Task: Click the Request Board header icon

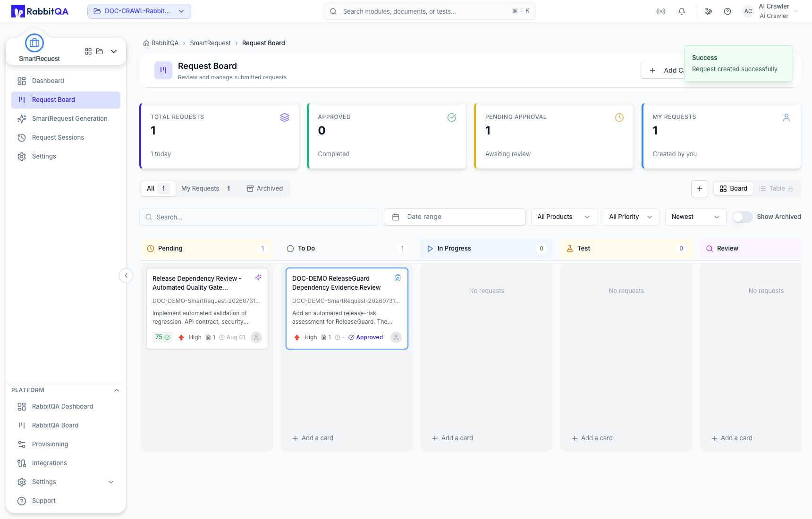Action: tap(163, 70)
